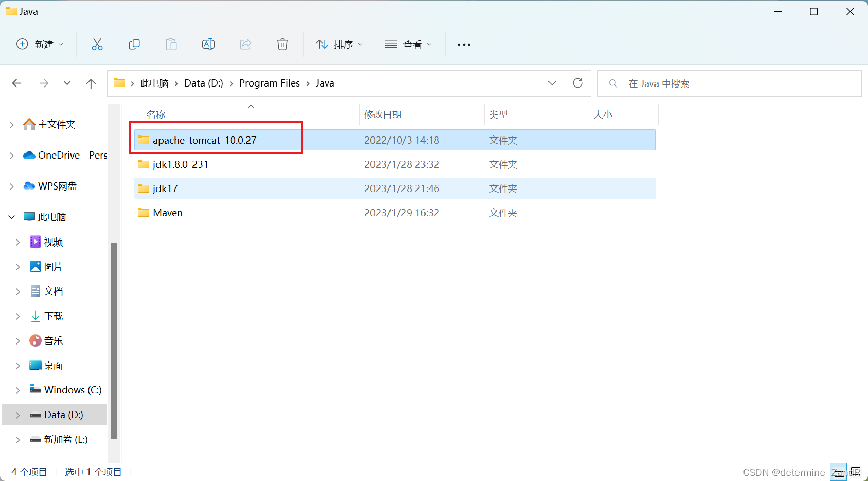Click the Music icon in sidebar

pos(36,340)
